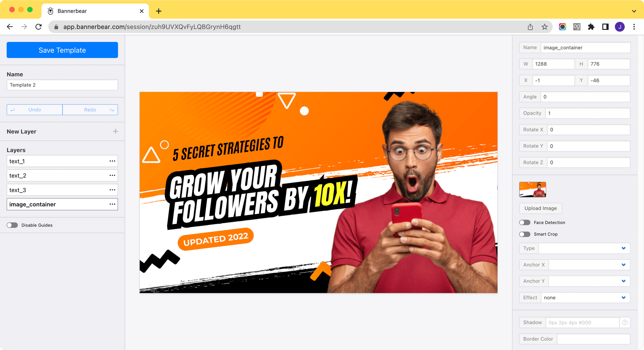The height and width of the screenshot is (350, 644).
Task: Toggle Smart Crop switch
Action: coord(525,234)
